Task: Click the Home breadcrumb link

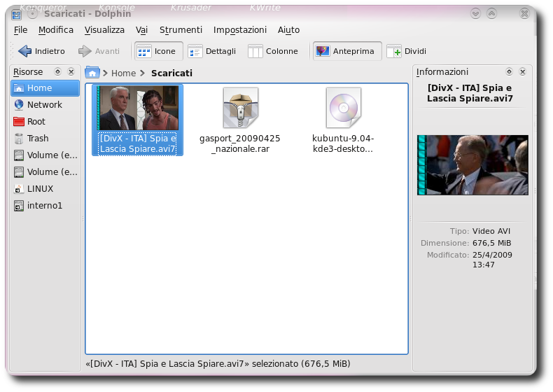Action: pyautogui.click(x=123, y=73)
